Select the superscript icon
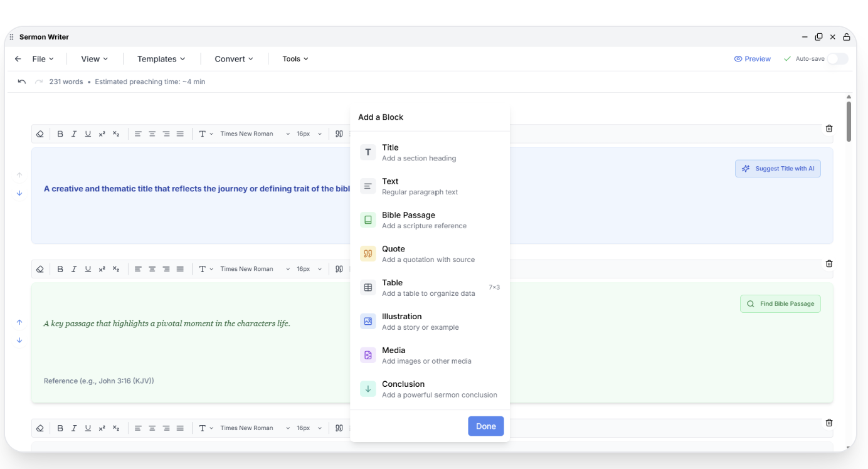Viewport: 868px width, 469px height. coord(102,133)
